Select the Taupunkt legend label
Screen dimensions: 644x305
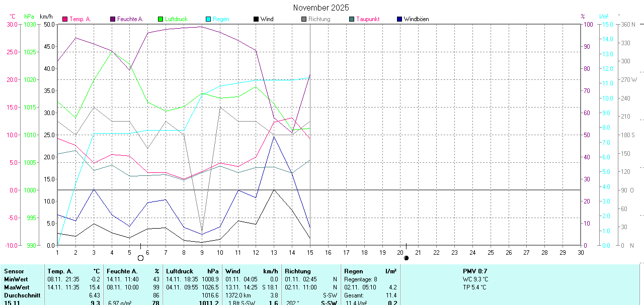tap(368, 19)
